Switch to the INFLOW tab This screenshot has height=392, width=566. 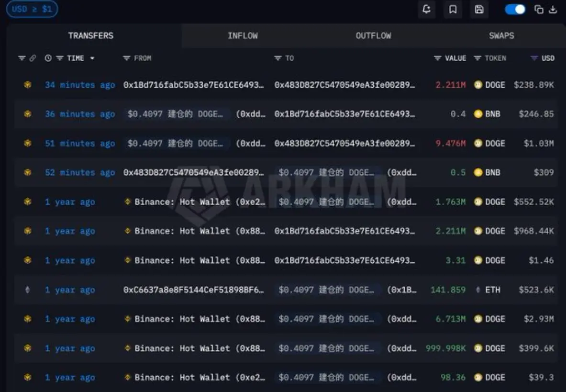(x=243, y=36)
